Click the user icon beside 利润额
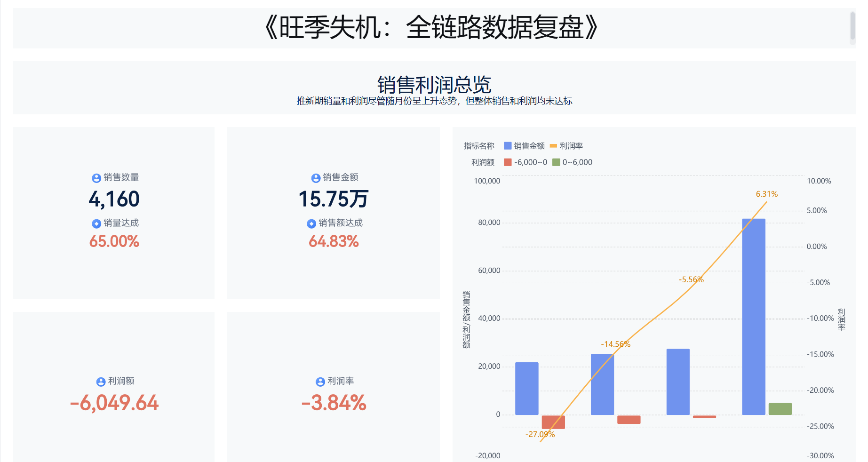 click(x=101, y=382)
